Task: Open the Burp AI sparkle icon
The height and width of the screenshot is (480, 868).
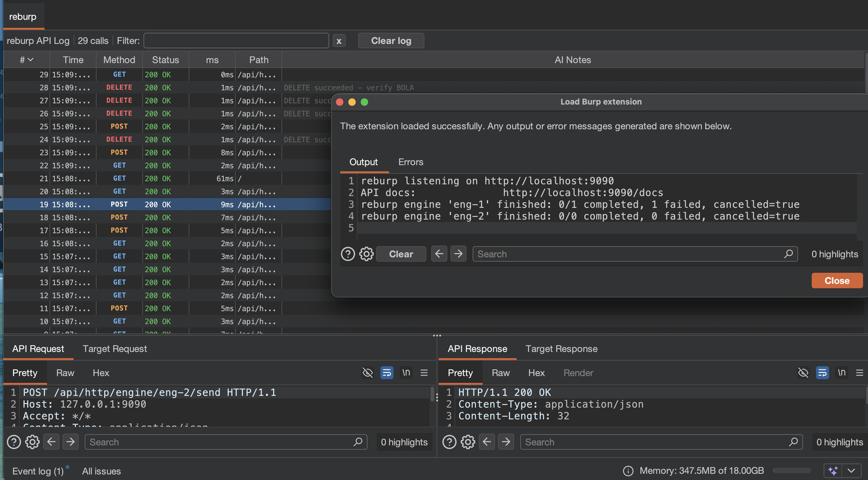Action: point(833,471)
